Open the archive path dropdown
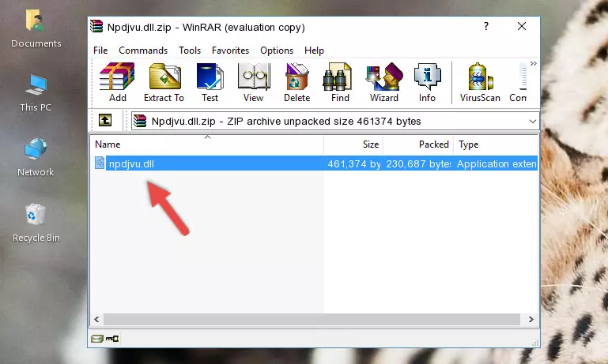 (x=533, y=122)
